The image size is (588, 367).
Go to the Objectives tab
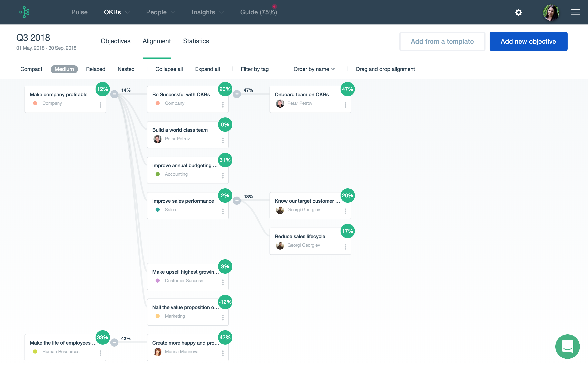pyautogui.click(x=115, y=41)
